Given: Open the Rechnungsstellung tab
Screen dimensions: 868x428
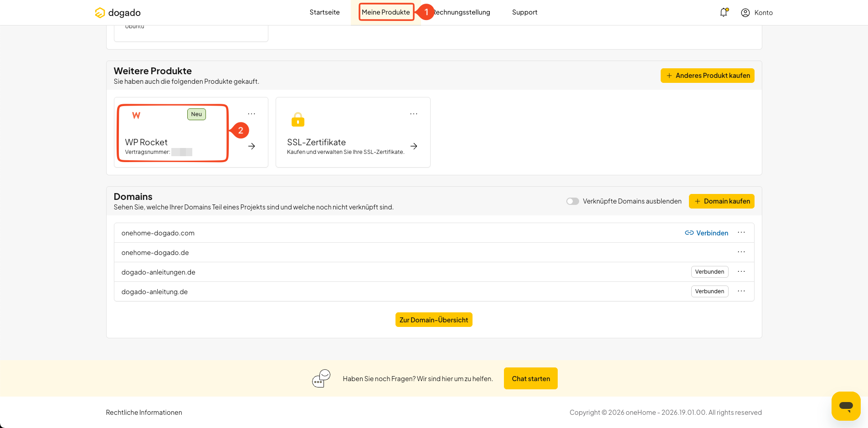Looking at the screenshot, I should click(x=461, y=12).
